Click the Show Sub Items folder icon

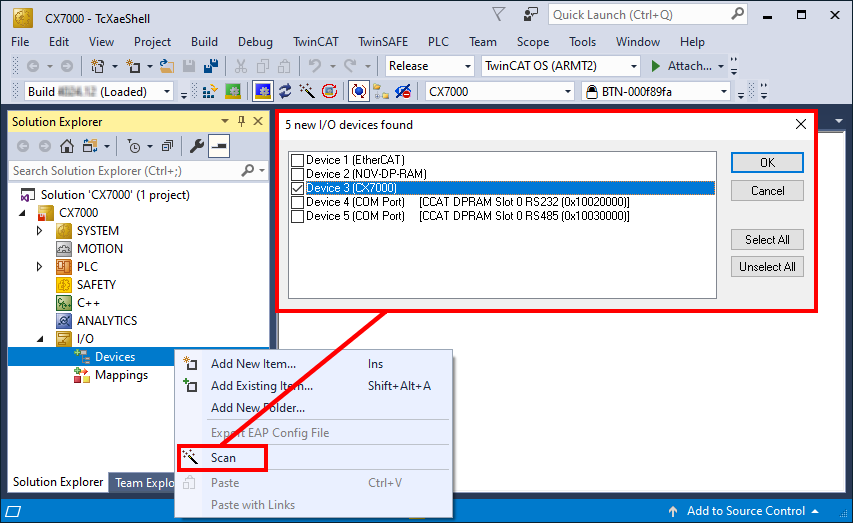click(381, 91)
